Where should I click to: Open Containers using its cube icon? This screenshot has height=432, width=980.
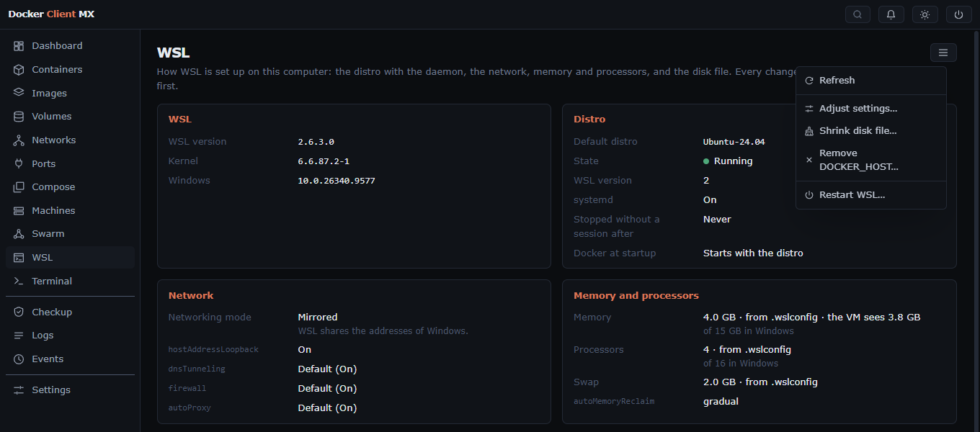[19, 70]
